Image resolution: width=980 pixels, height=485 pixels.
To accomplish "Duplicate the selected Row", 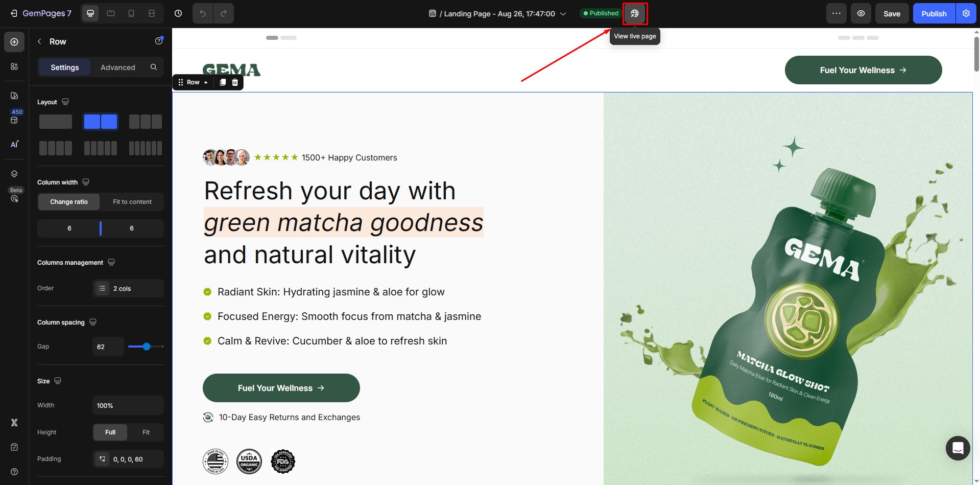I will pyautogui.click(x=223, y=82).
